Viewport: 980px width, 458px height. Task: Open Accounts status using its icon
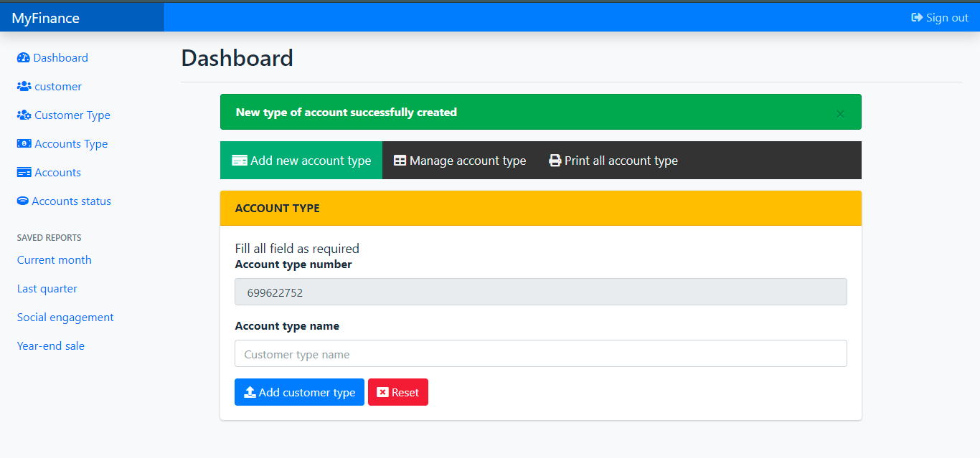(x=23, y=201)
